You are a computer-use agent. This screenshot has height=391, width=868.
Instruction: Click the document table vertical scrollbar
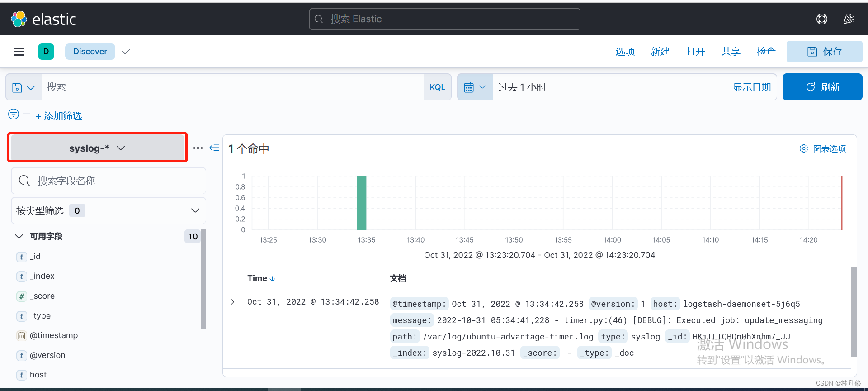point(854,312)
